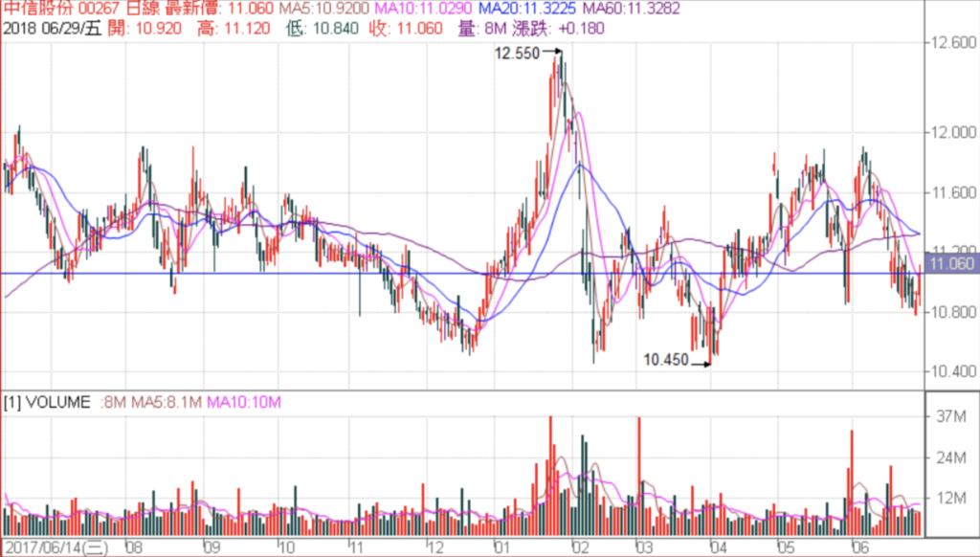Click the 日線 daily chart label
The width and height of the screenshot is (980, 557).
tap(145, 9)
